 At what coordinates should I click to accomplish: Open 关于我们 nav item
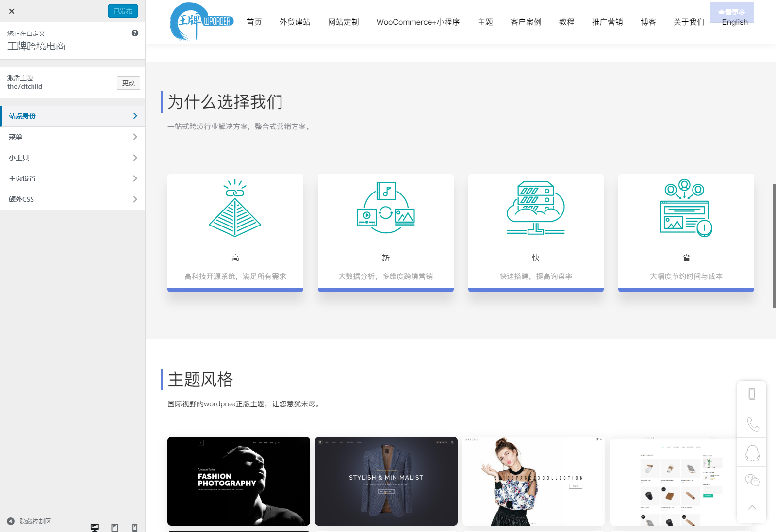[689, 22]
